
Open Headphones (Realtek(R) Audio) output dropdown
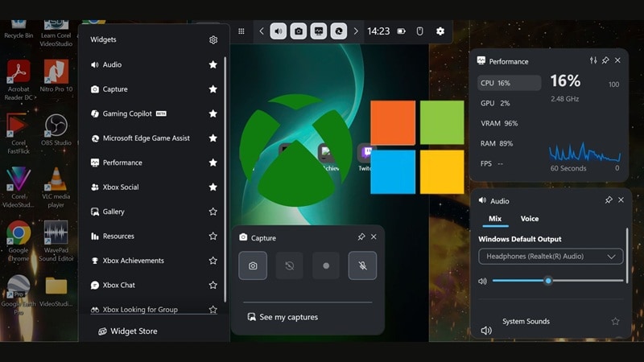point(551,257)
